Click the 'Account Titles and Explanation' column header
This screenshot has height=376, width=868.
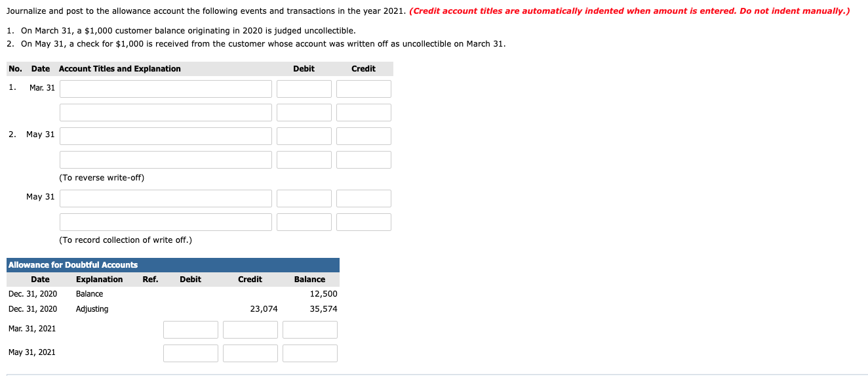pyautogui.click(x=120, y=69)
